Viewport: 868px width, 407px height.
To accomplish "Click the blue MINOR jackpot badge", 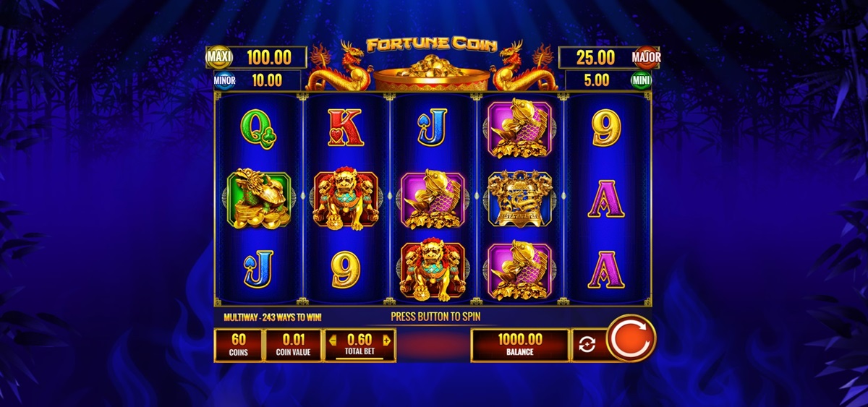I will tap(225, 80).
